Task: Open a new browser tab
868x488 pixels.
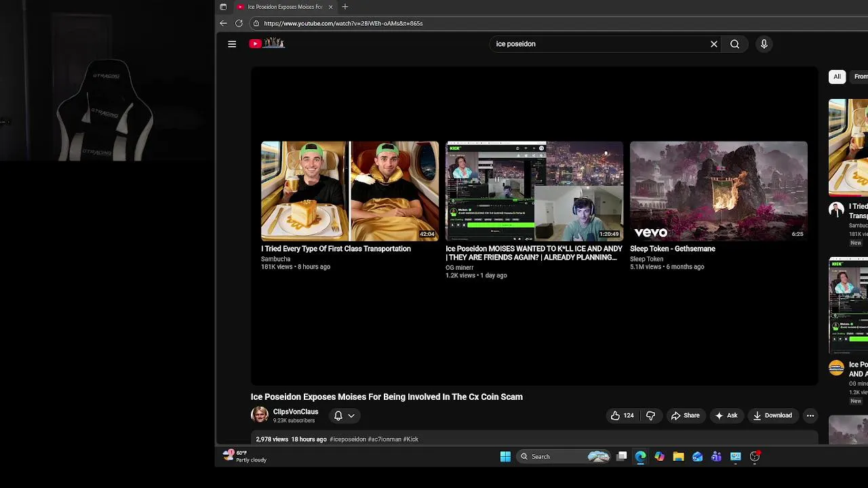Action: pyautogui.click(x=344, y=7)
